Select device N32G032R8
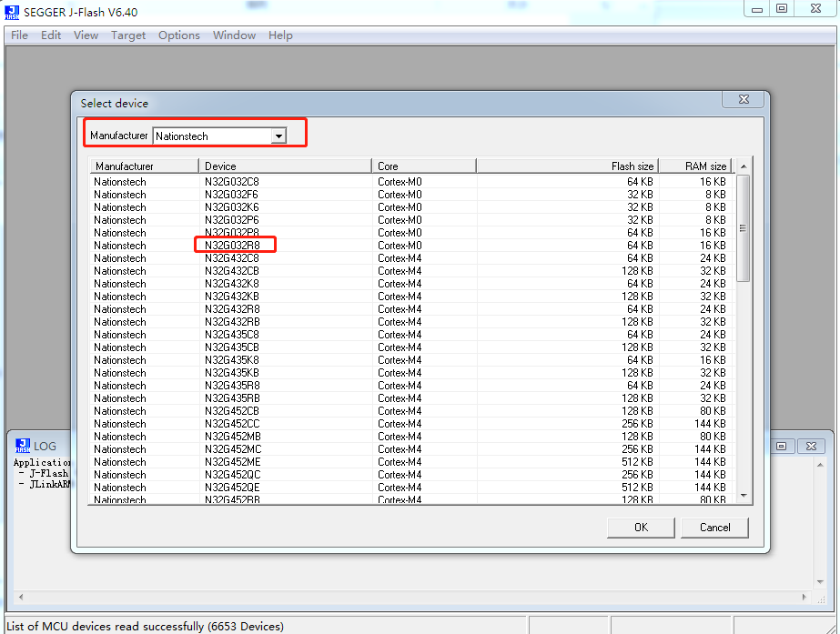Image resolution: width=840 pixels, height=634 pixels. (412, 246)
